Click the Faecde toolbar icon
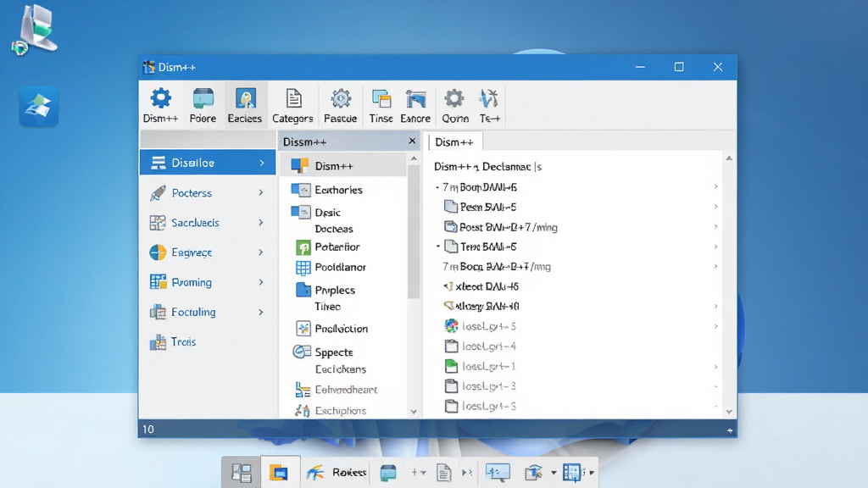868x488 pixels. pos(341,104)
